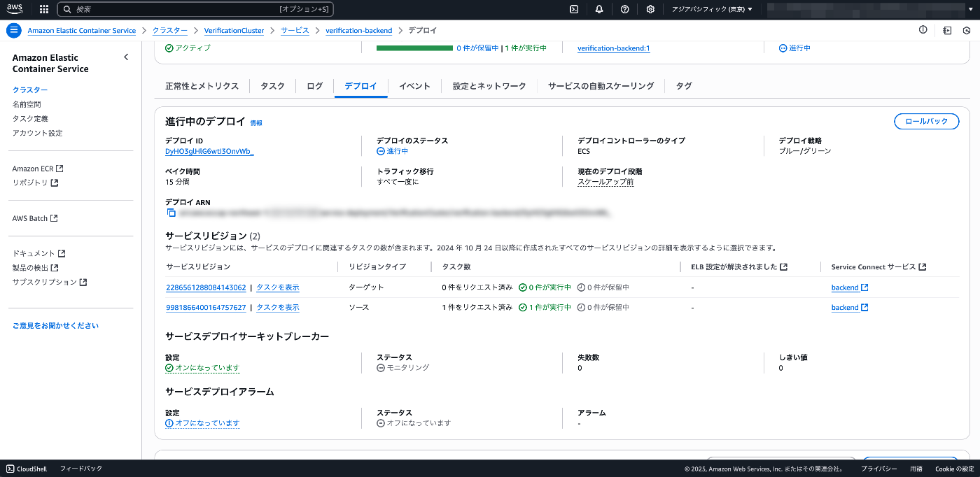The height and width of the screenshot is (477, 980).
Task: Switch to the ログ tab
Action: point(315,86)
